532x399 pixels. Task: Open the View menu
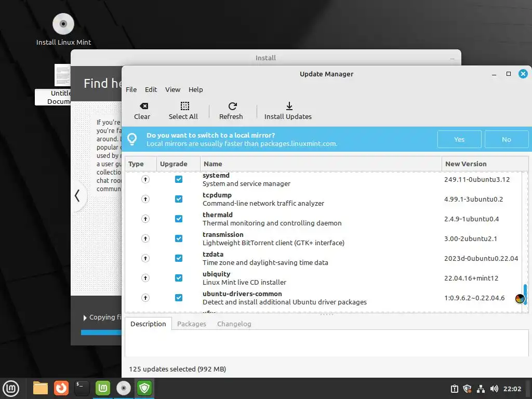[172, 89]
